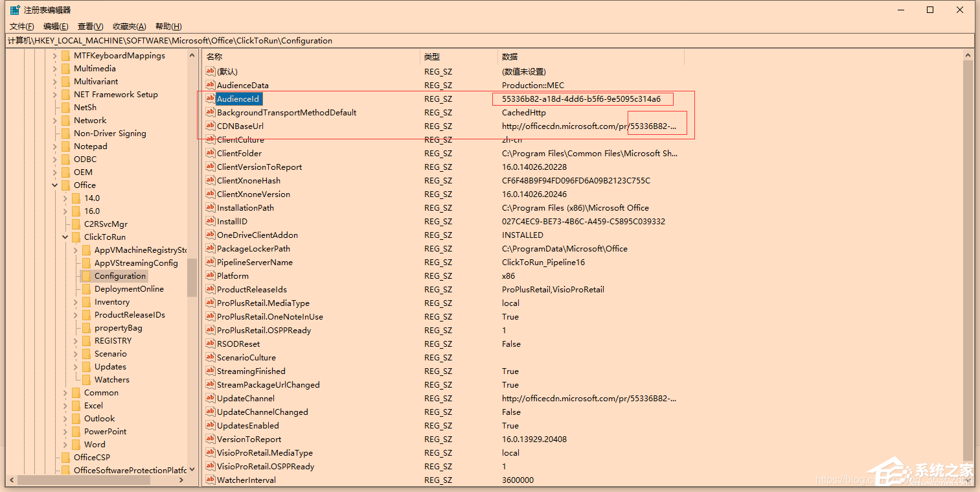Image resolution: width=980 pixels, height=492 pixels.
Task: Click the string icon beside AudienceData
Action: (210, 85)
